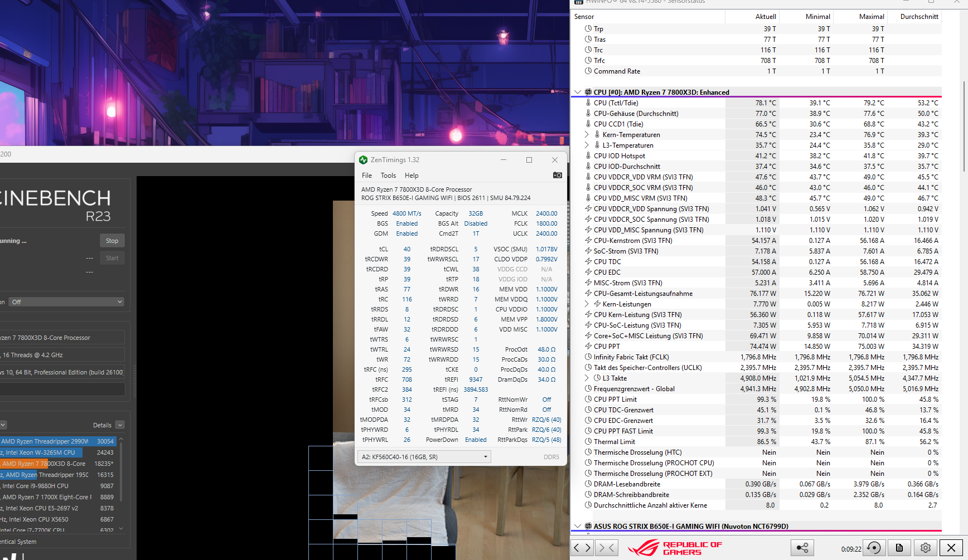Open the A2 memory slot dropdown
The height and width of the screenshot is (560, 968).
point(485,456)
